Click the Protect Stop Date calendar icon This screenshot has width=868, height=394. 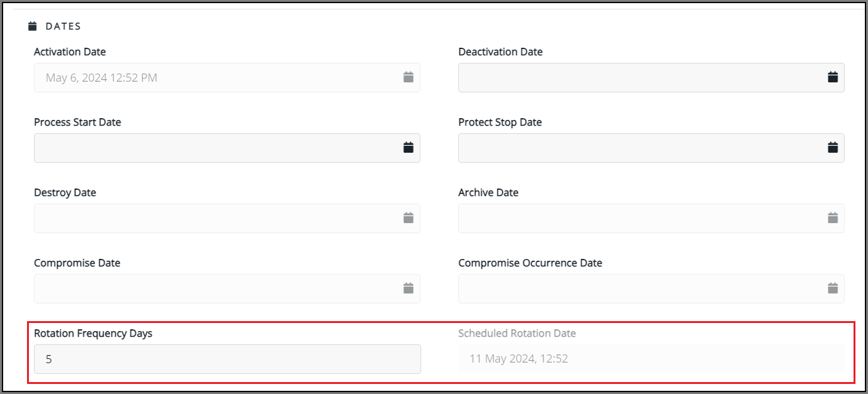tap(833, 148)
